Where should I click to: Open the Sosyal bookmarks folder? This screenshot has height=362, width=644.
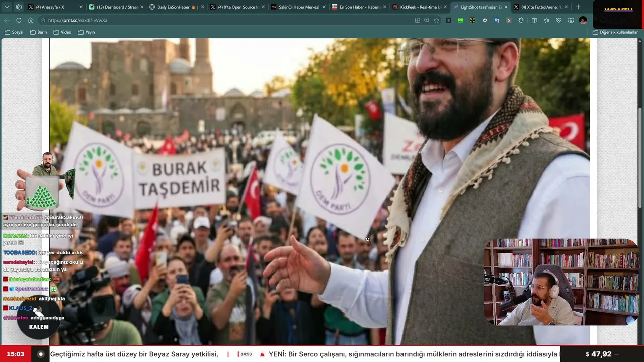14,32
